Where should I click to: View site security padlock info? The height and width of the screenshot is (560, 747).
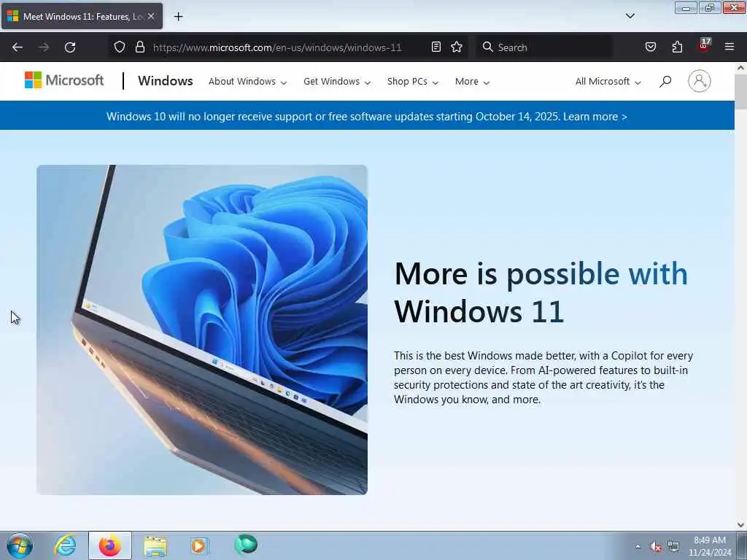click(139, 47)
